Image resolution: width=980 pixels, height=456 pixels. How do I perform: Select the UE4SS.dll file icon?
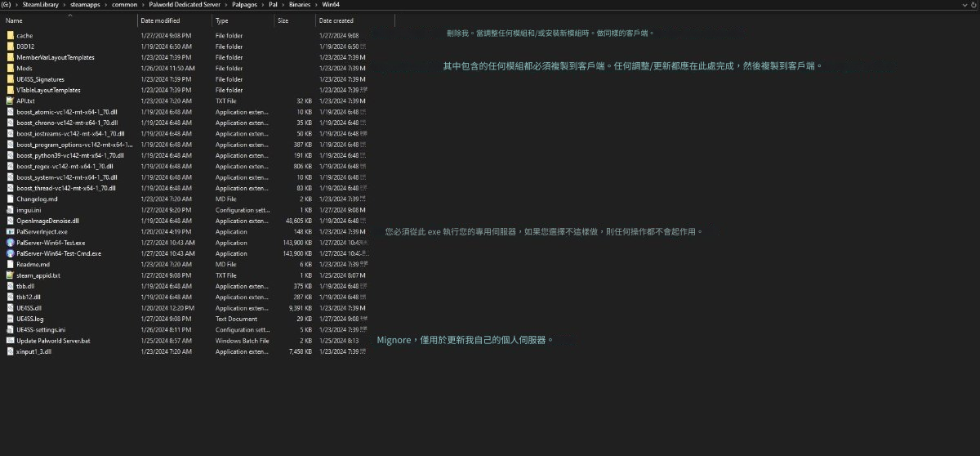coord(10,307)
